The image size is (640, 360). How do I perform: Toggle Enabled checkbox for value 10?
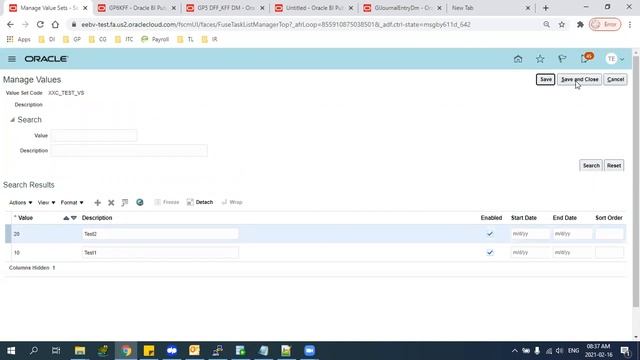pos(490,253)
